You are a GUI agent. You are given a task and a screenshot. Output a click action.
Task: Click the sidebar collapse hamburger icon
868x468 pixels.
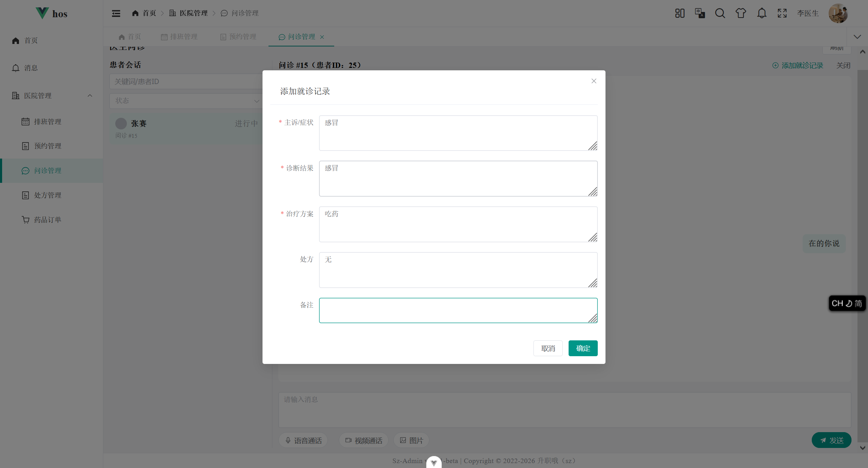(x=116, y=13)
